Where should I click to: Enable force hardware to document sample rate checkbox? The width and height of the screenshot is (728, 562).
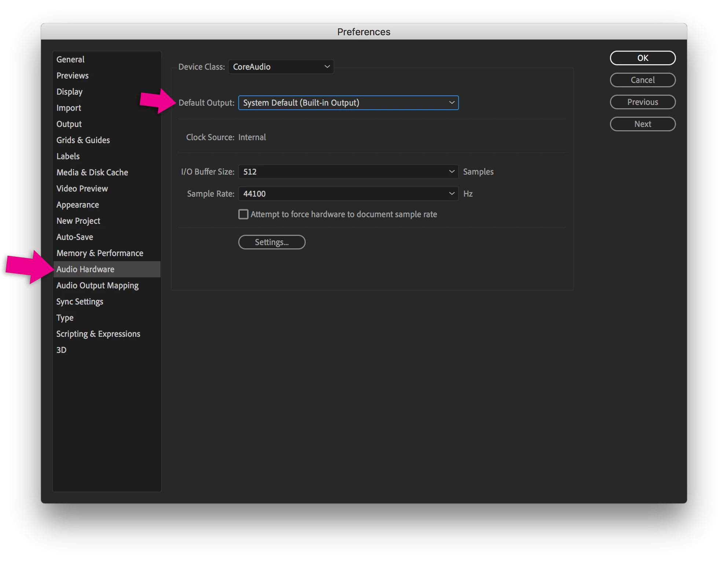click(x=243, y=214)
